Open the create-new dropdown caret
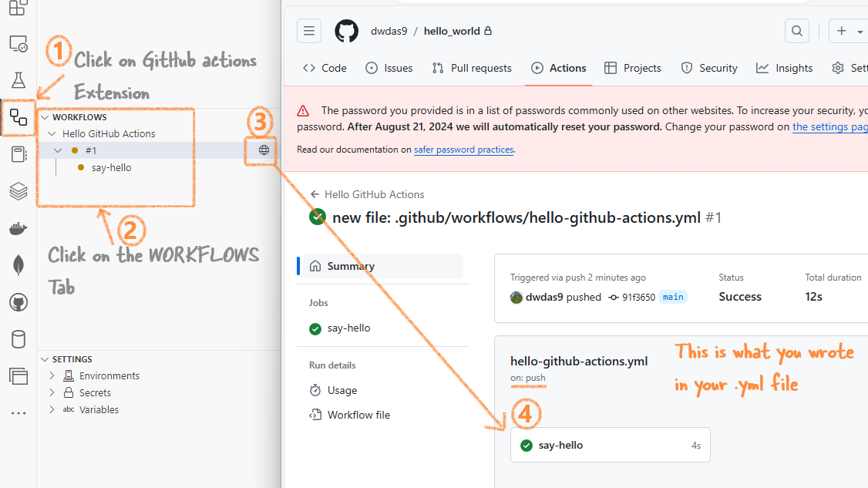This screenshot has width=868, height=488. coord(860,32)
